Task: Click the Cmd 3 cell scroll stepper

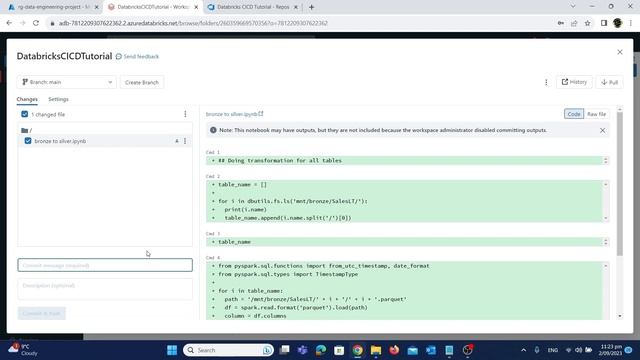Action: pos(606,242)
